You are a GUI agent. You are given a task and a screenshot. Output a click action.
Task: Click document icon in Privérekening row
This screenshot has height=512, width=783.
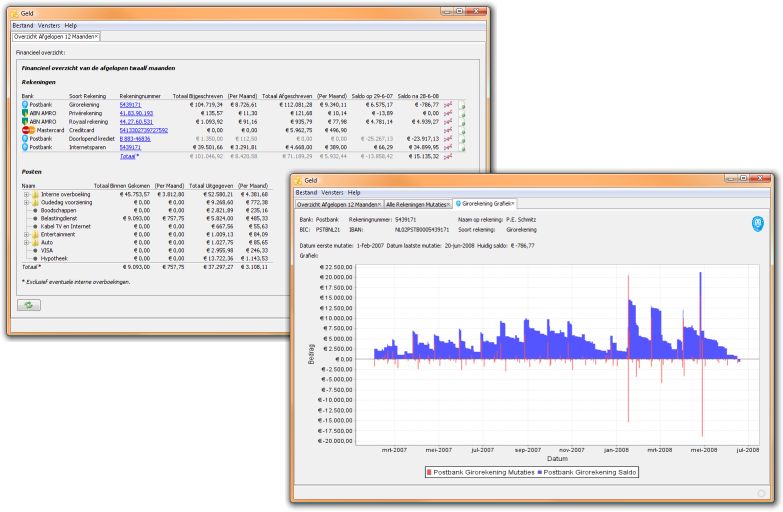(462, 114)
